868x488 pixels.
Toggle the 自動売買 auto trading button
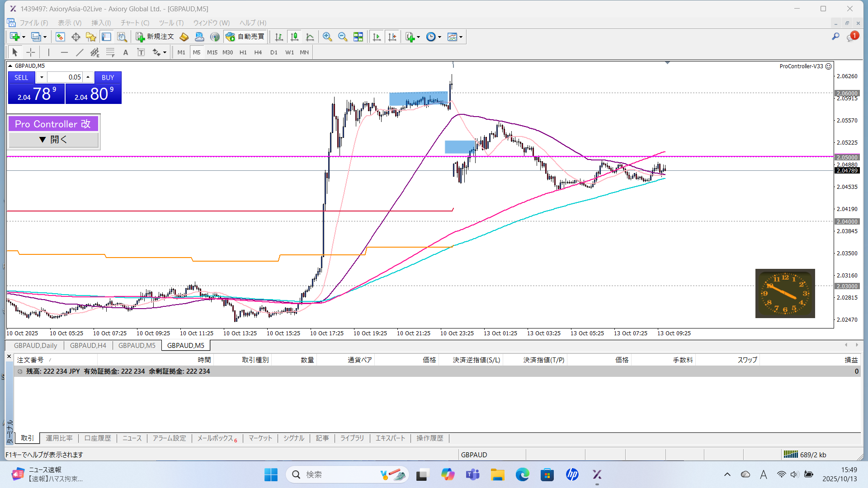pos(245,37)
